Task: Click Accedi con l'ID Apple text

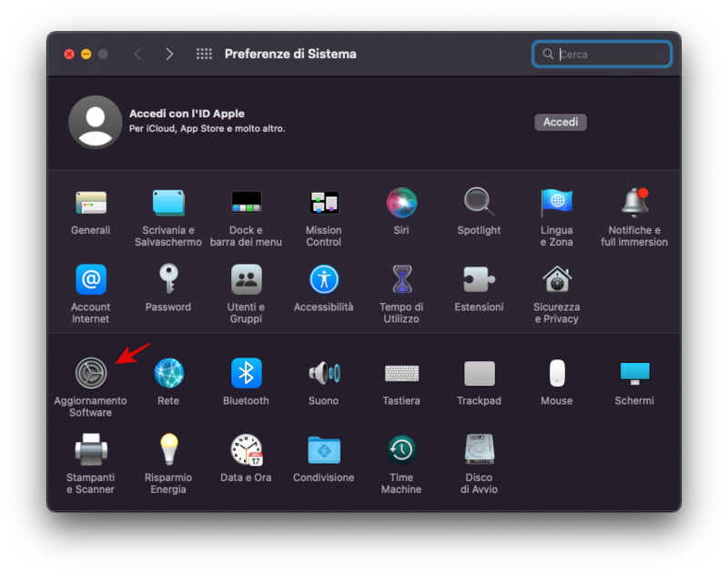Action: click(x=187, y=114)
